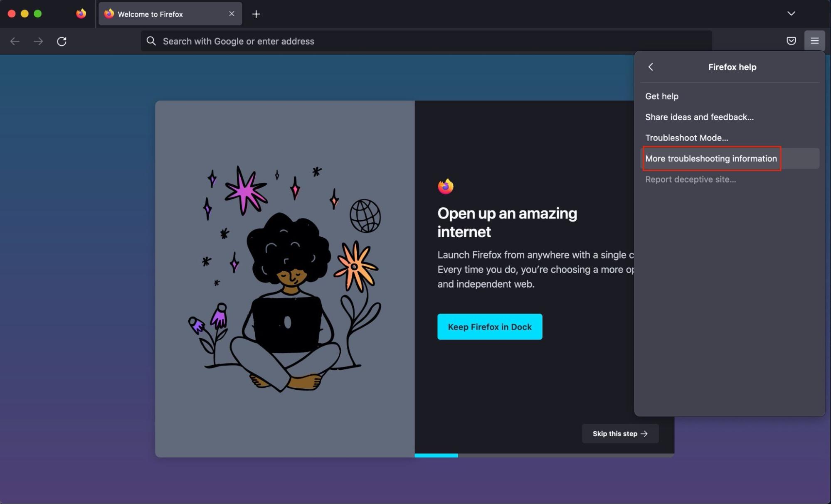Viewport: 831px width, 504px height.
Task: Toggle the hamburger application menu
Action: click(814, 41)
